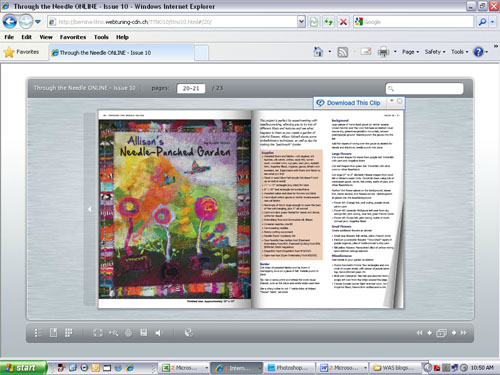
Task: Expand the Page menu in command bar
Action: 410,52
